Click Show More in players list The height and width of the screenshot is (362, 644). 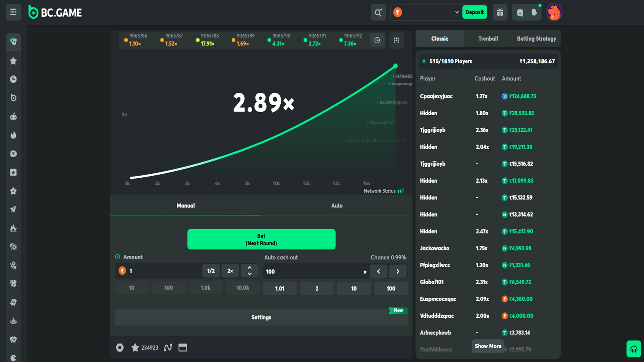(488, 346)
